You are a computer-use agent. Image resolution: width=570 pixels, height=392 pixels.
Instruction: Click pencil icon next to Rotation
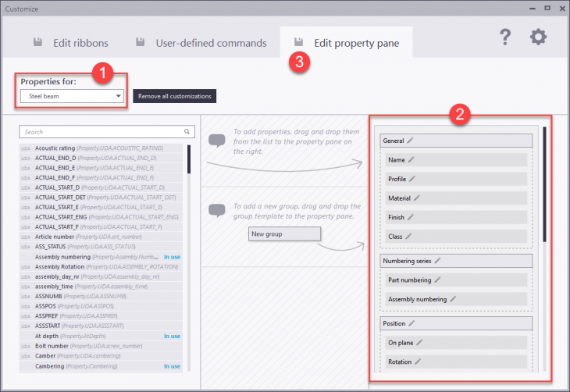(418, 362)
